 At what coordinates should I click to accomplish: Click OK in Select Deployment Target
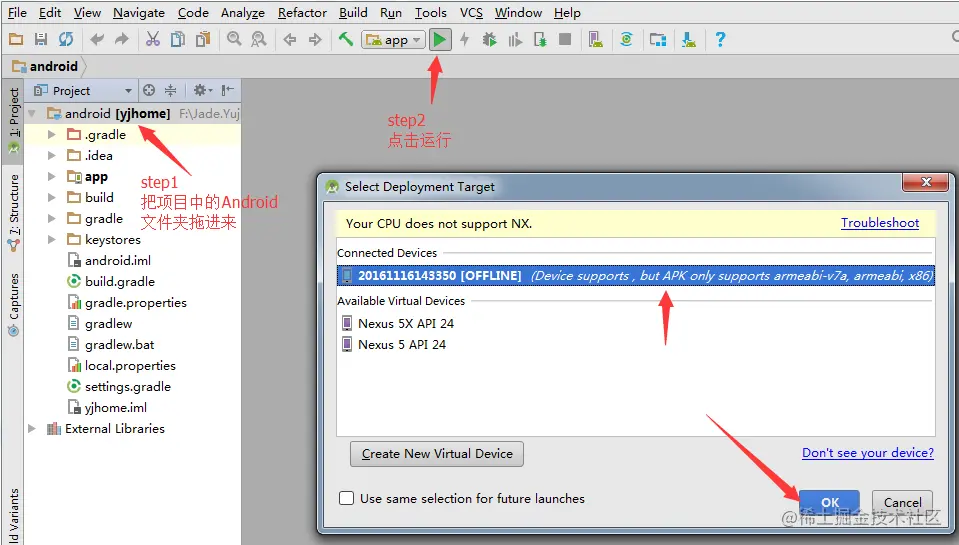[829, 502]
